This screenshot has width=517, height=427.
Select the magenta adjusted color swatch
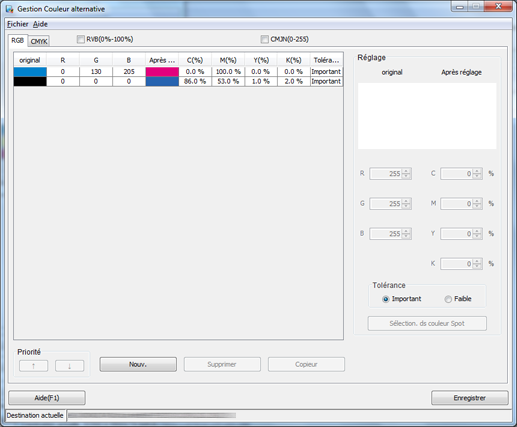pos(162,72)
